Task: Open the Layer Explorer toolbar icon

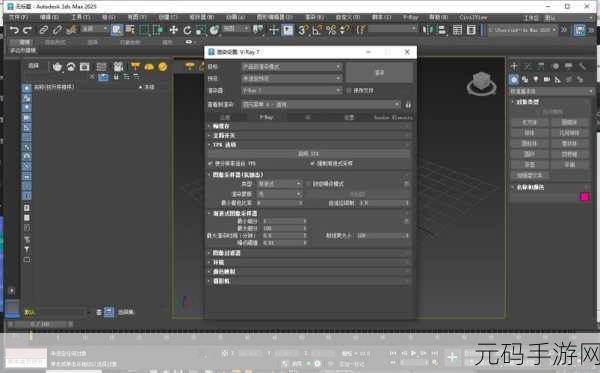Action: [x=457, y=30]
